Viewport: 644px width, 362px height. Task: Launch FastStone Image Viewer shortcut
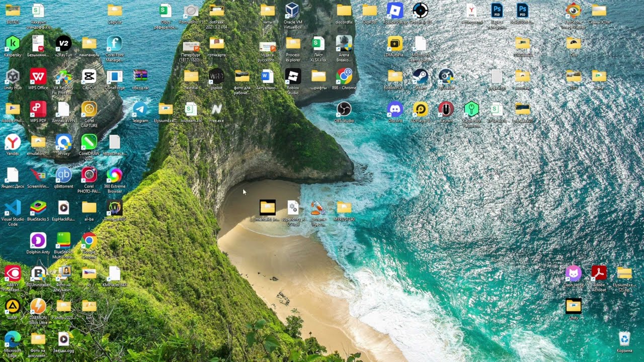(x=574, y=16)
